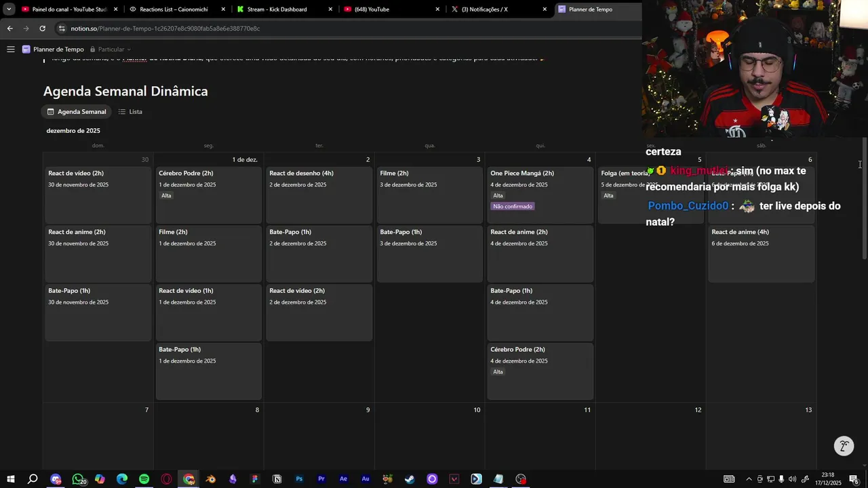Open Adobe Audition from the taskbar
868x488 pixels.
click(366, 479)
